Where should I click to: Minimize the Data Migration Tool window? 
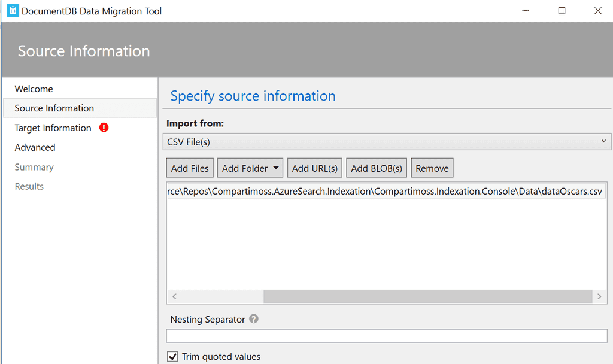526,11
